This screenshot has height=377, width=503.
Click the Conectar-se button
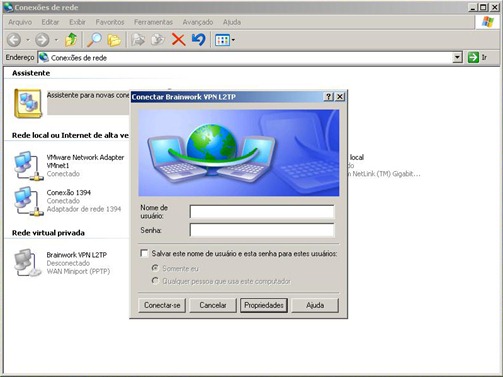pyautogui.click(x=162, y=305)
